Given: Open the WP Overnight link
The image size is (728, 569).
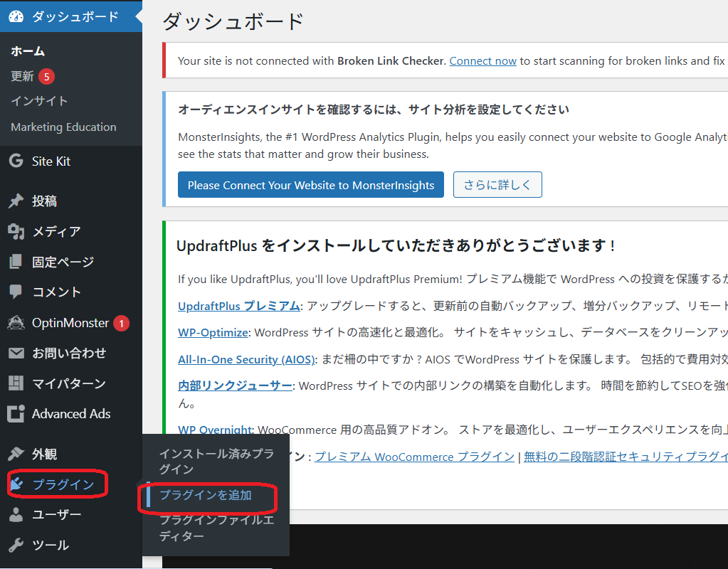Looking at the screenshot, I should 215,430.
